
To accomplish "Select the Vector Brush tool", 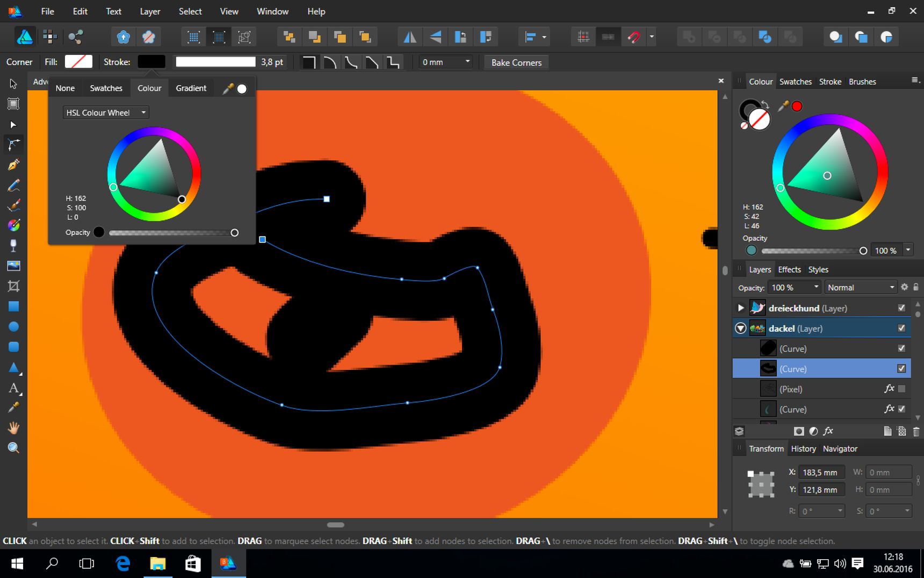I will click(x=13, y=205).
